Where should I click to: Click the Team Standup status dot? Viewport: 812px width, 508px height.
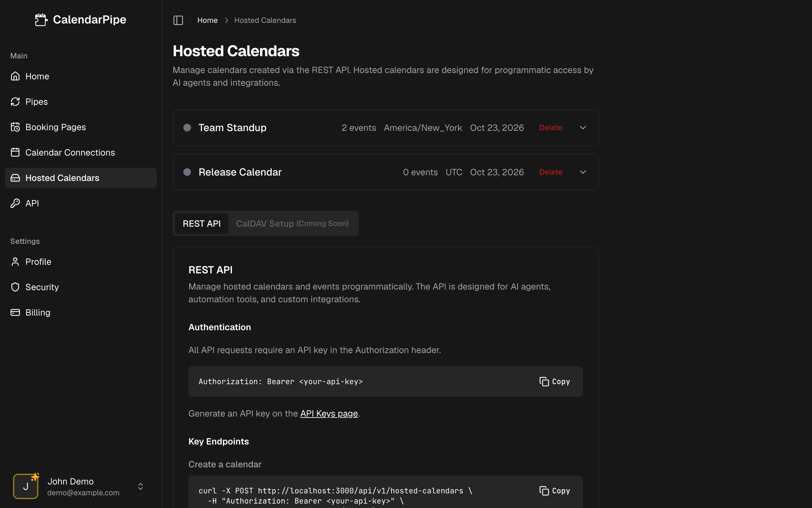tap(187, 128)
